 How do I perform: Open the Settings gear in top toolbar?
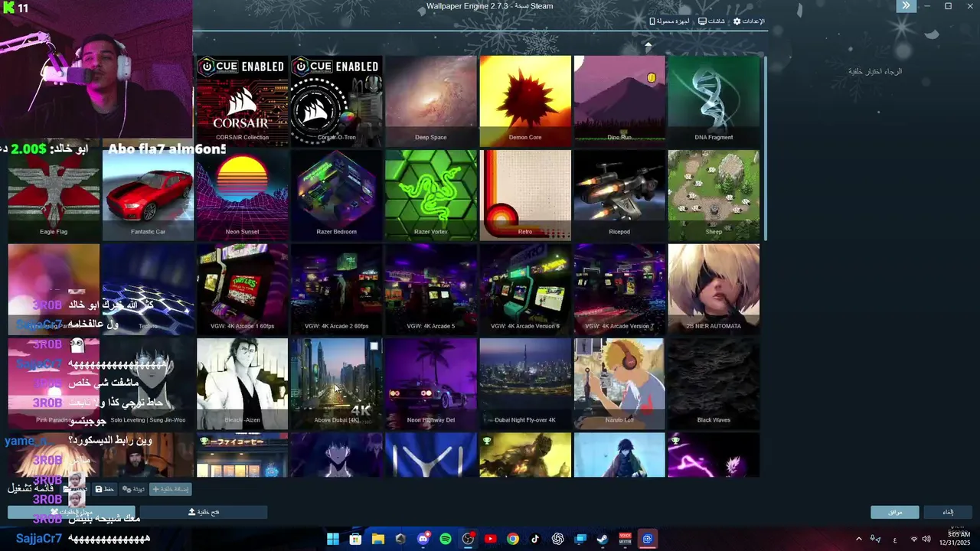[x=749, y=21]
